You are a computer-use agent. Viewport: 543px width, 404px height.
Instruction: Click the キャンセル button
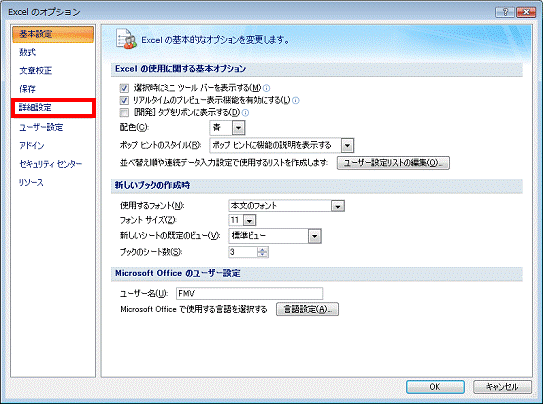[x=502, y=387]
